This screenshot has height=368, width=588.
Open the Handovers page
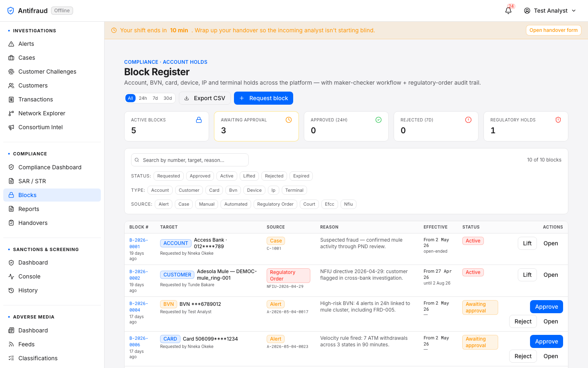pos(52,223)
